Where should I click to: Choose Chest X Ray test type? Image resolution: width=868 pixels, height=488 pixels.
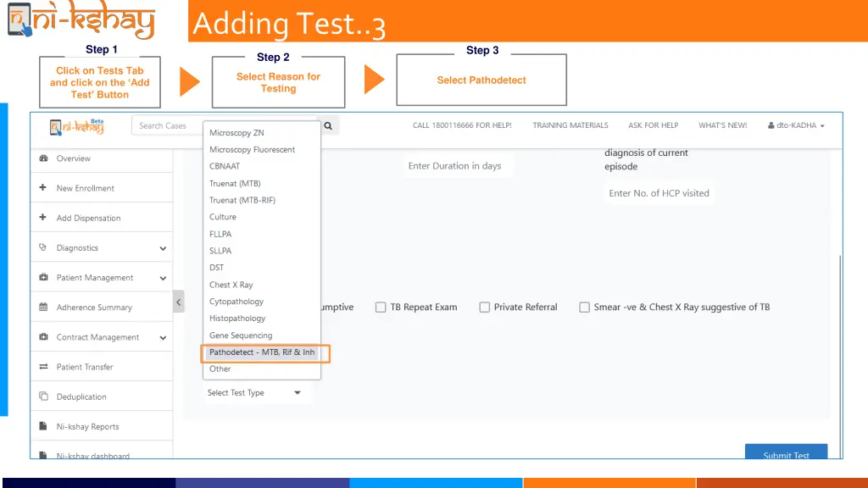click(x=231, y=285)
